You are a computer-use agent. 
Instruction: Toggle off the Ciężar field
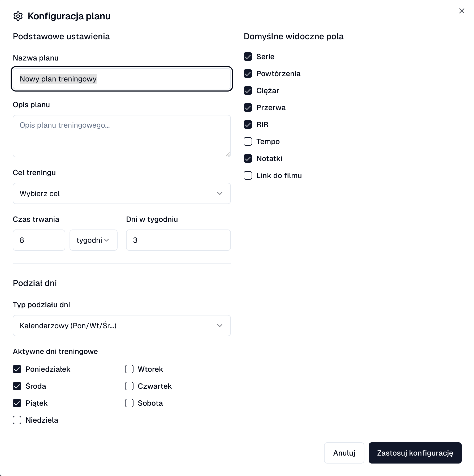tap(248, 90)
